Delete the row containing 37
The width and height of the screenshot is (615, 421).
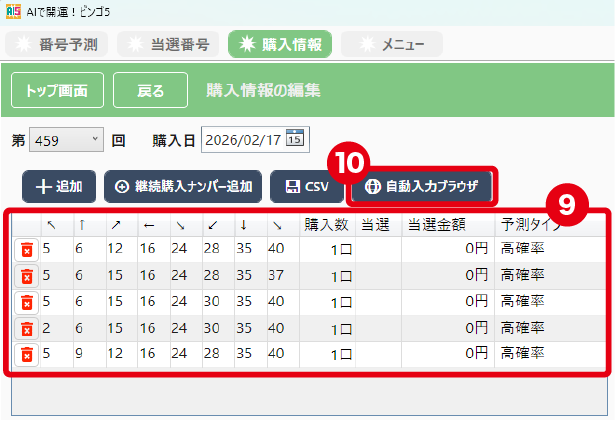(26, 276)
